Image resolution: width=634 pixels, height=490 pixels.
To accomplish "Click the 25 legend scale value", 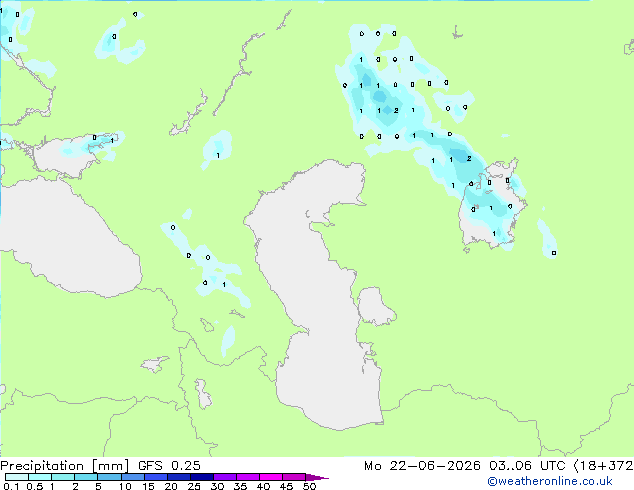I will [x=194, y=486].
